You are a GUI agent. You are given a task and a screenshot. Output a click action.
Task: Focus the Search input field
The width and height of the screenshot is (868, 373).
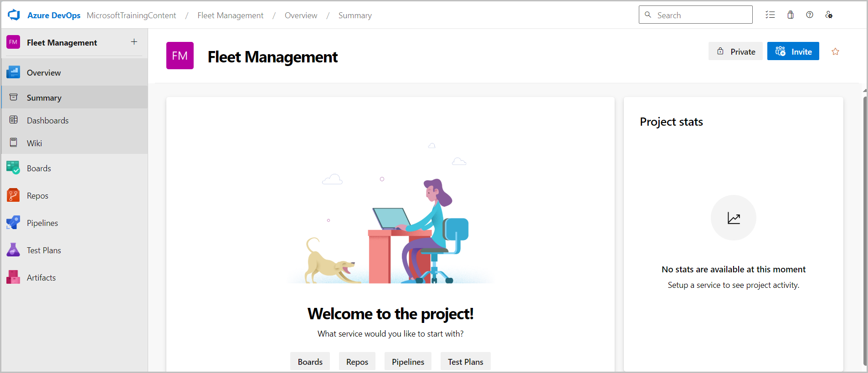pos(696,15)
